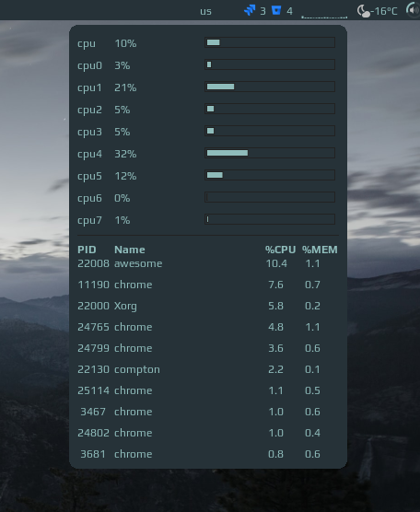
Task: Click the us keyboard layout indicator
Action: coord(205,11)
